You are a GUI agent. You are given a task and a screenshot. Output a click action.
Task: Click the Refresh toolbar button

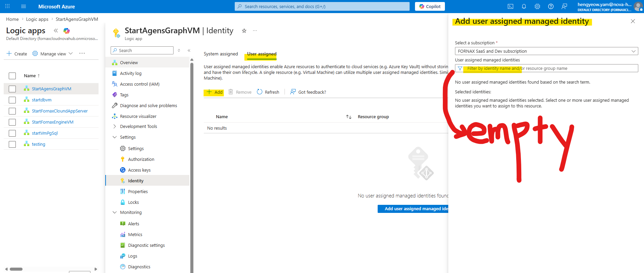click(x=268, y=92)
